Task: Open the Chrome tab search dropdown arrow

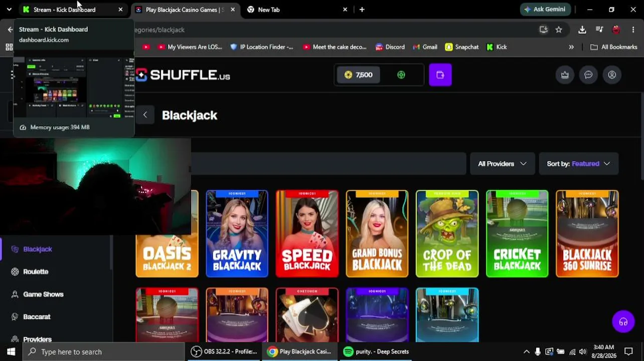Action: (9, 10)
